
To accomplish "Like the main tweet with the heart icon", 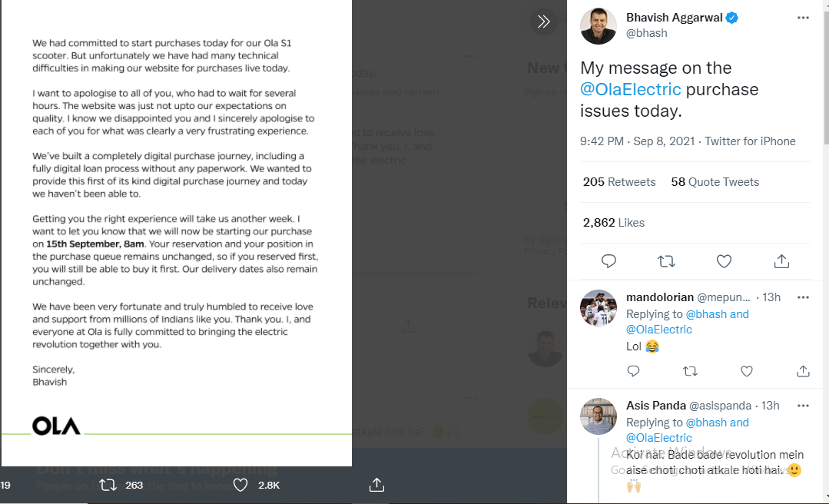I will click(724, 261).
